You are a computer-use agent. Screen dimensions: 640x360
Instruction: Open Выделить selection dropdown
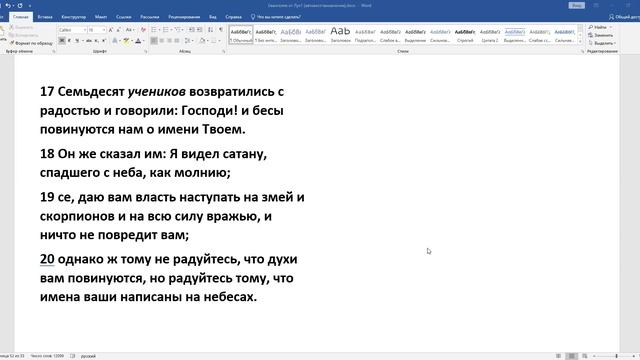[602, 43]
